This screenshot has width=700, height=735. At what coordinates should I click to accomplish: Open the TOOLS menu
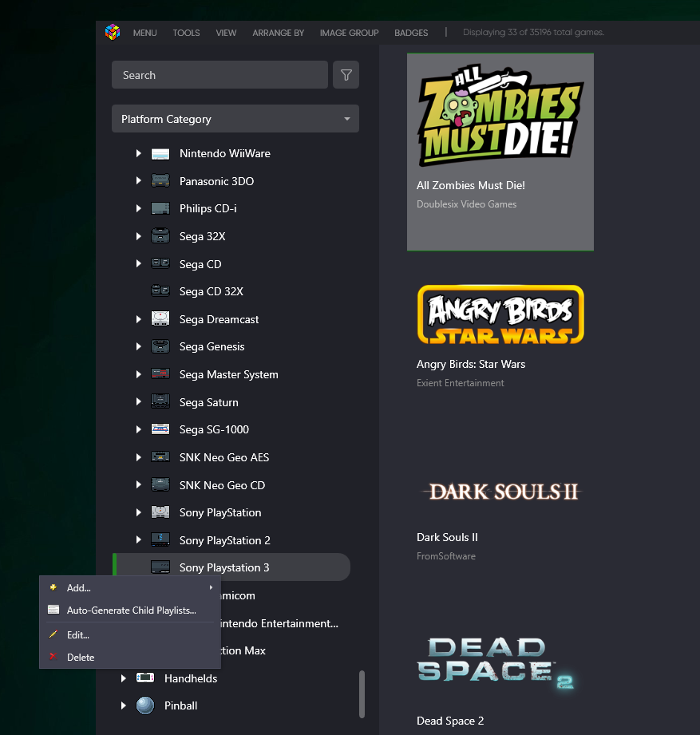pyautogui.click(x=186, y=33)
